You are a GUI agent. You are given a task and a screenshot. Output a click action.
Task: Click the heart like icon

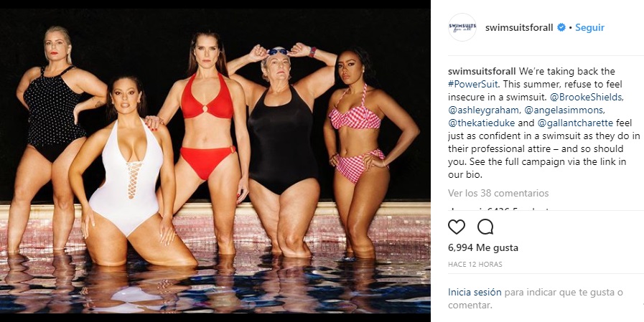[x=457, y=227]
